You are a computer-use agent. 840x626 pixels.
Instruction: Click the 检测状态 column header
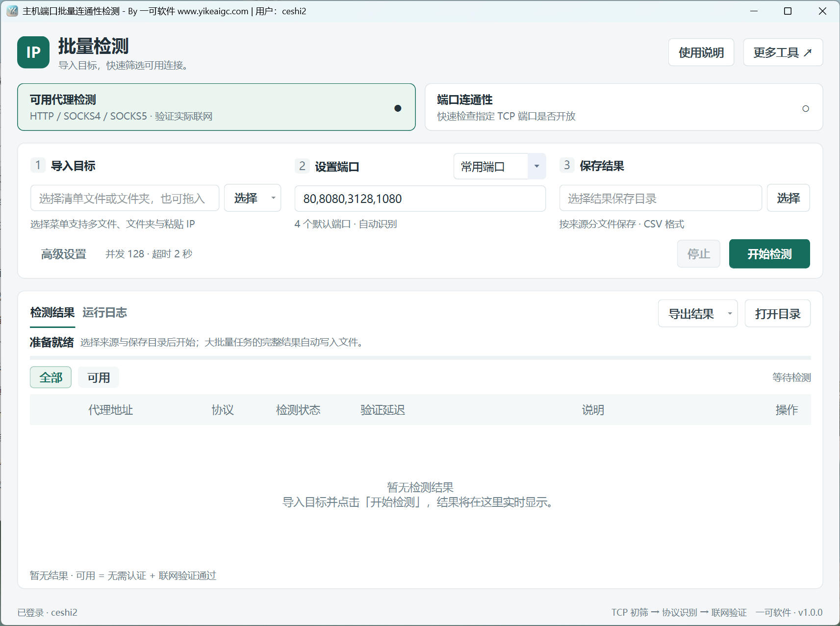click(x=298, y=410)
